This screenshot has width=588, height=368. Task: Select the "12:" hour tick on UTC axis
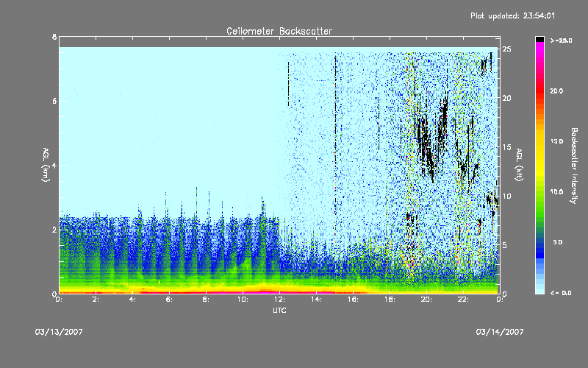(x=280, y=300)
